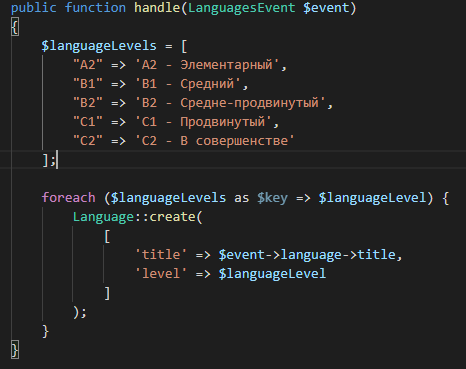
Task: Click '$languageLevel' value after 'level' key
Action: (x=272, y=274)
